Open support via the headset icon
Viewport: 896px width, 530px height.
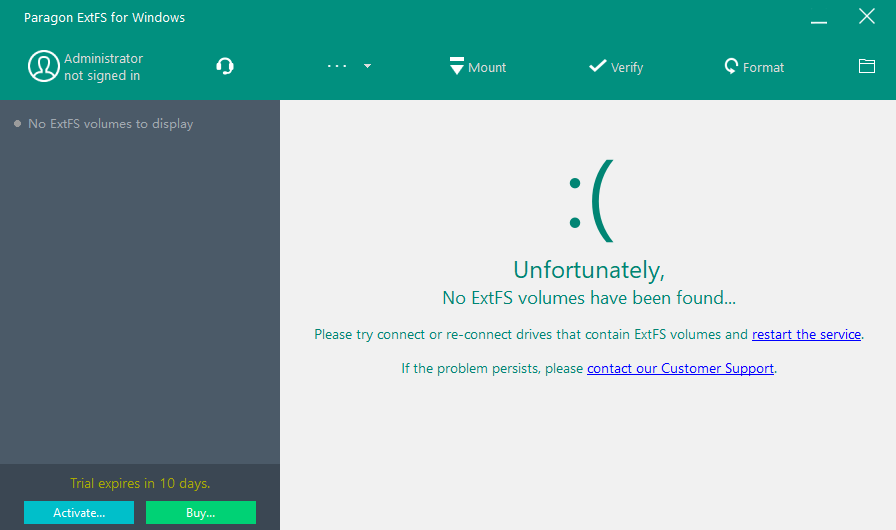coord(225,66)
